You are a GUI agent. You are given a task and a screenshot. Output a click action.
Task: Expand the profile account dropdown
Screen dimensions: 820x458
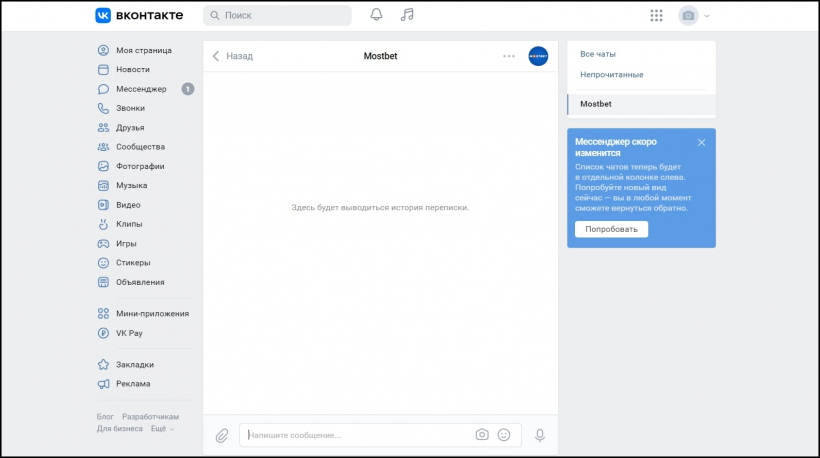tap(694, 15)
